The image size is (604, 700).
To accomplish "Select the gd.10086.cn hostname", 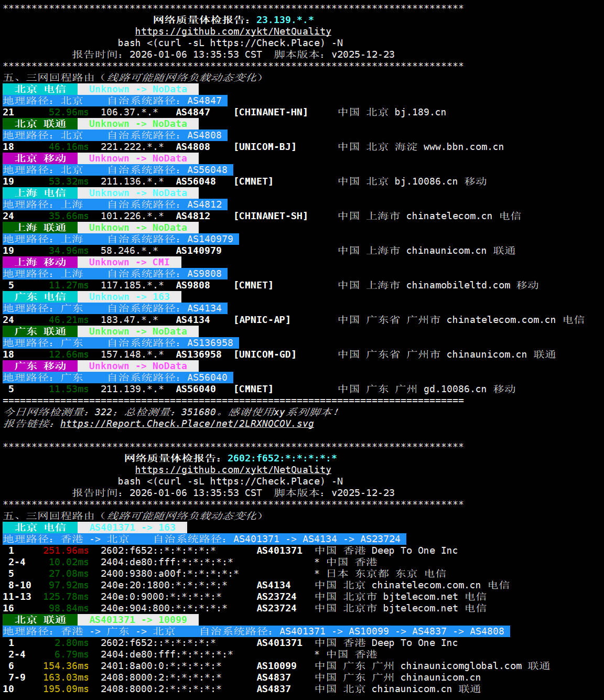I will (455, 389).
